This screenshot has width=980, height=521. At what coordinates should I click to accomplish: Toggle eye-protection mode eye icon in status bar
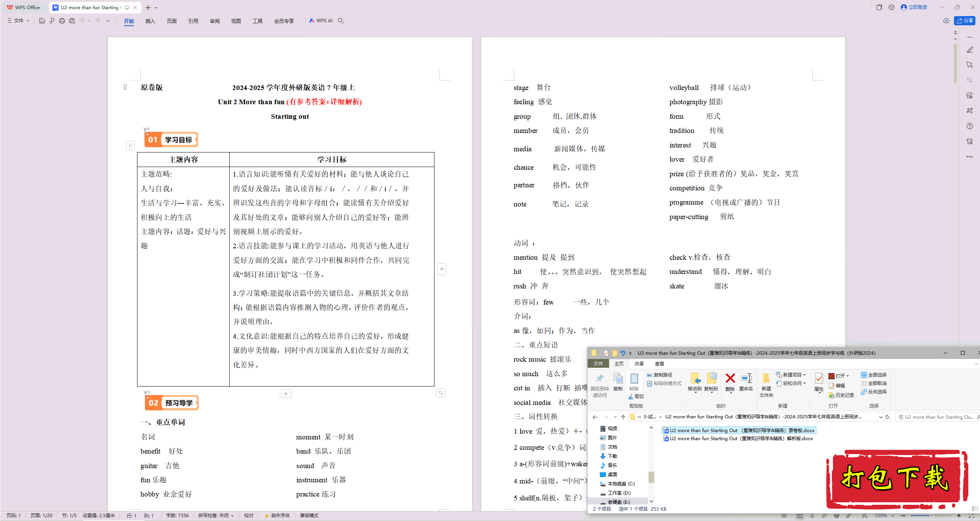784,516
